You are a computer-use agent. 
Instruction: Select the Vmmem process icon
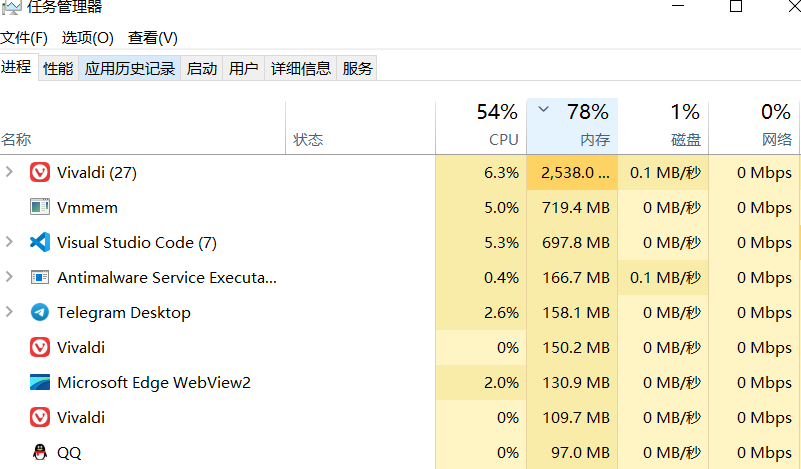pos(40,207)
